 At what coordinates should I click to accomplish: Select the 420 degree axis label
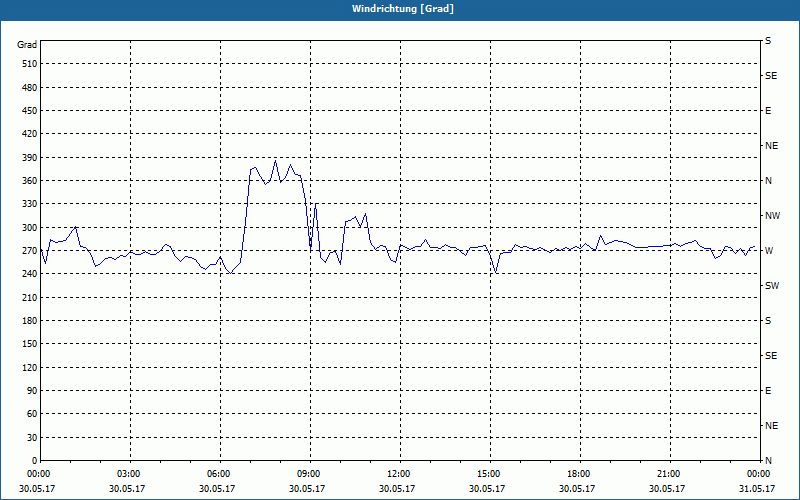30,134
